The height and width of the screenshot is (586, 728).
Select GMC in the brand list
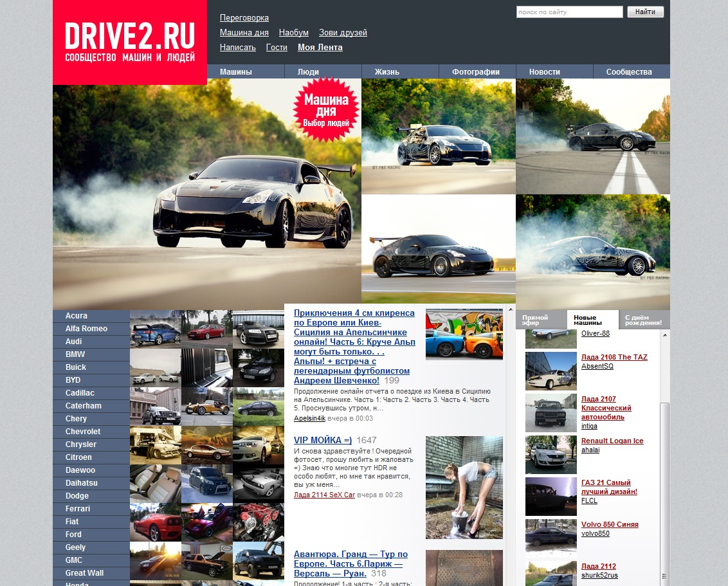tap(91, 560)
